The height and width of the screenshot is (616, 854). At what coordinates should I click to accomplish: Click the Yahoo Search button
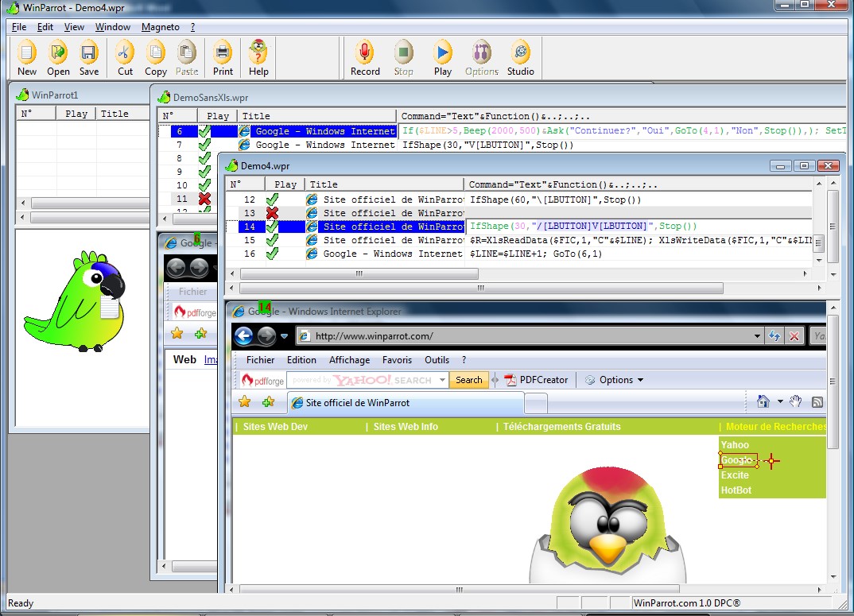coord(468,380)
